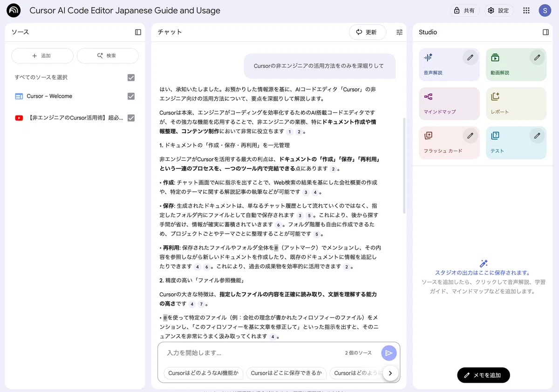Edit the 動画解説 settings pencil
The width and height of the screenshot is (559, 392).
537,57
